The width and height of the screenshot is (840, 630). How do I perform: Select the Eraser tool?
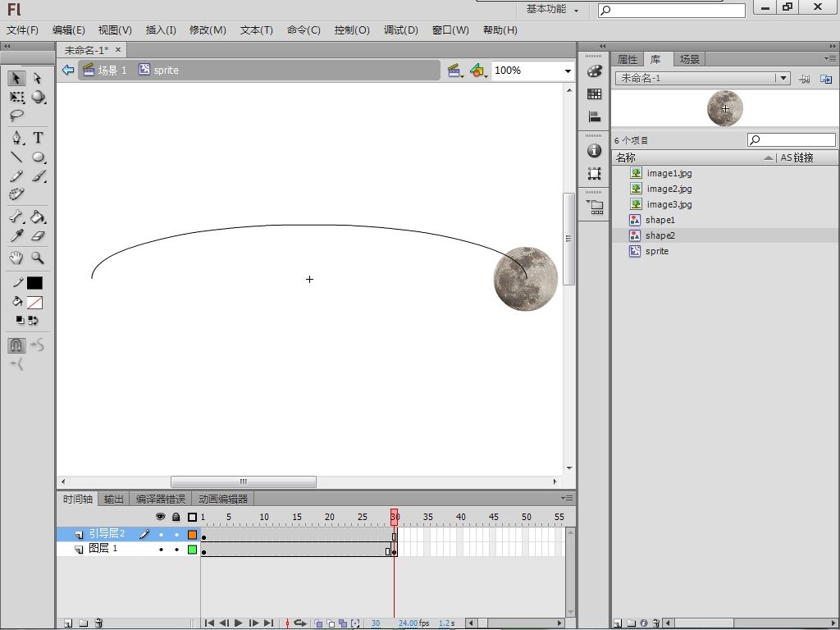38,236
